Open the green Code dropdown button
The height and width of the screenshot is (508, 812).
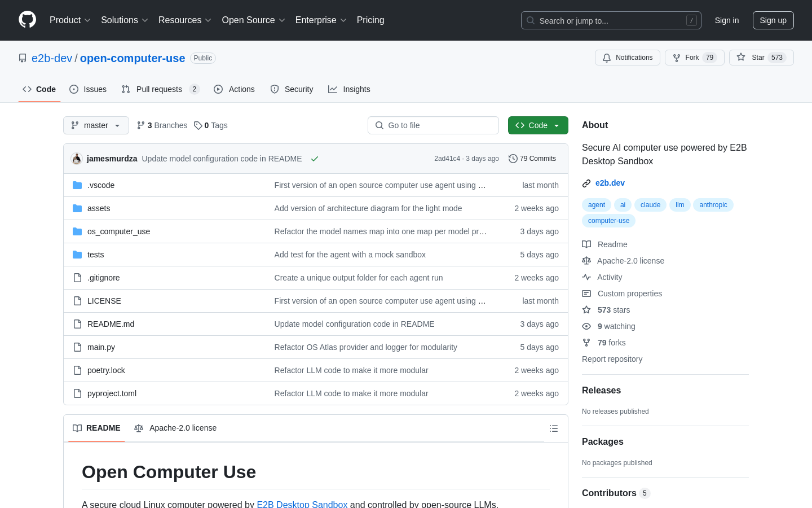point(538,125)
